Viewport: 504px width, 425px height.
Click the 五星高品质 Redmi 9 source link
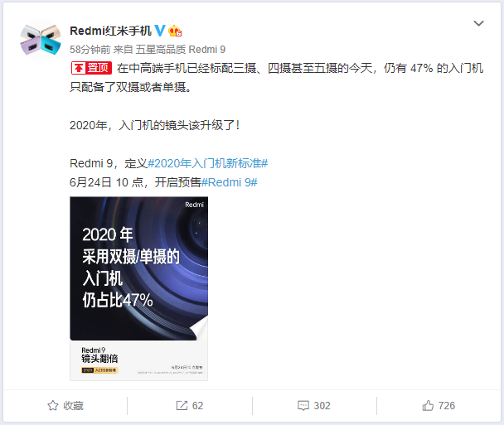tap(181, 50)
